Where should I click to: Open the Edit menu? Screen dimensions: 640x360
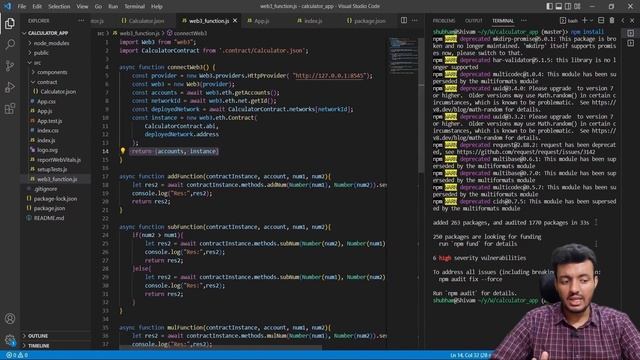point(37,6)
